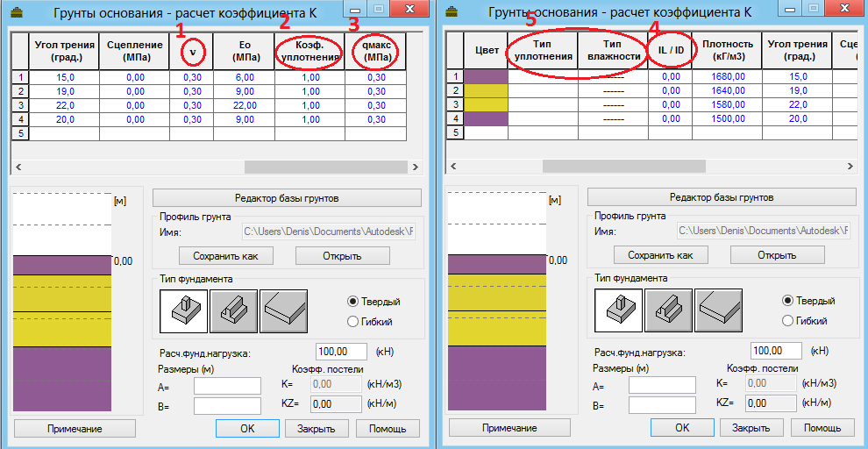Confirm with OK in right dialog
The height and width of the screenshot is (449, 868).
682,428
